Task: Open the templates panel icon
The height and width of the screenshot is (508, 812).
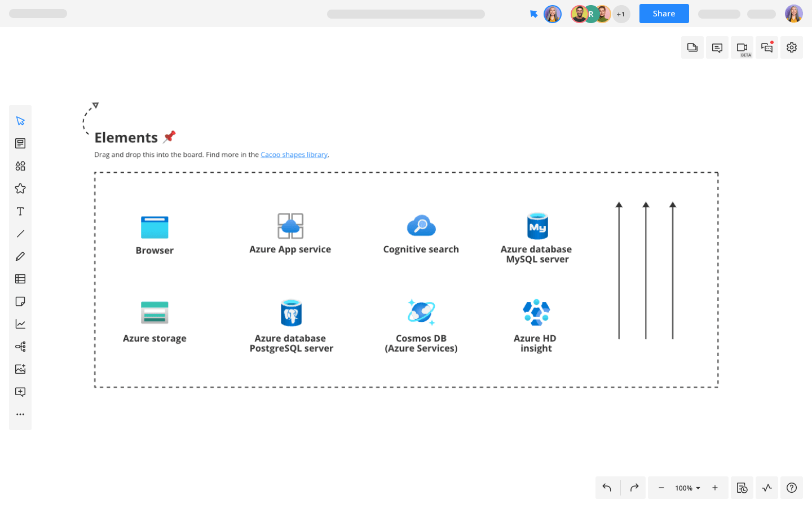Action: 20,143
